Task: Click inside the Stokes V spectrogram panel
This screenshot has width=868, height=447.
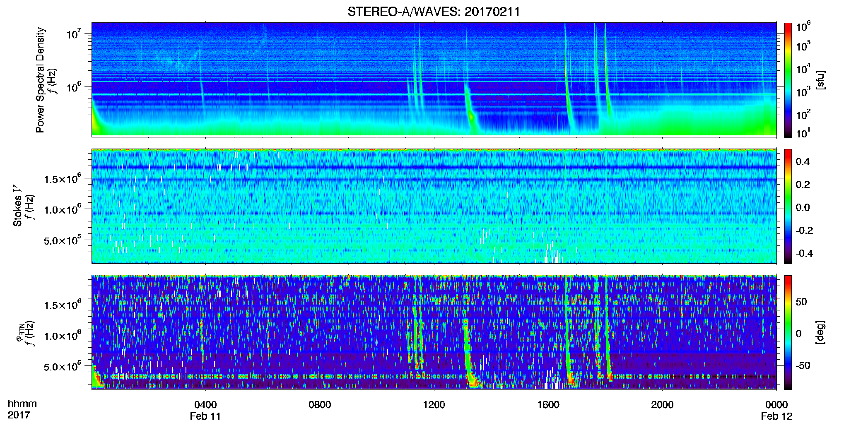Action: click(434, 206)
